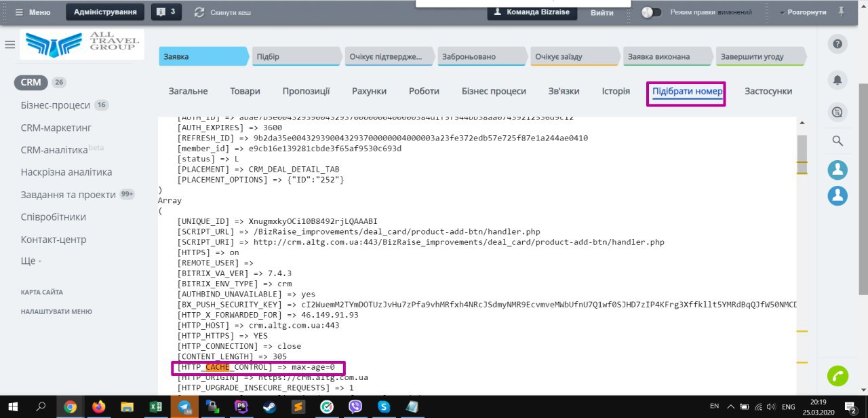Open Firefox from the taskbar
Screen dimensions: 868x418
click(x=99, y=406)
